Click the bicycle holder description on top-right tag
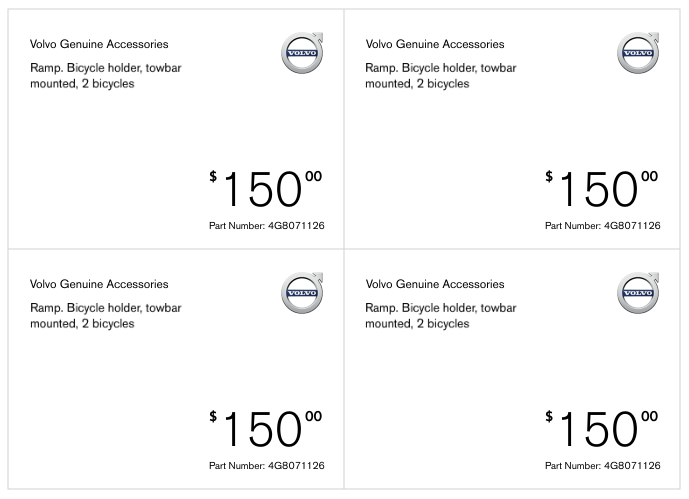The height and width of the screenshot is (499, 689). coord(441,76)
